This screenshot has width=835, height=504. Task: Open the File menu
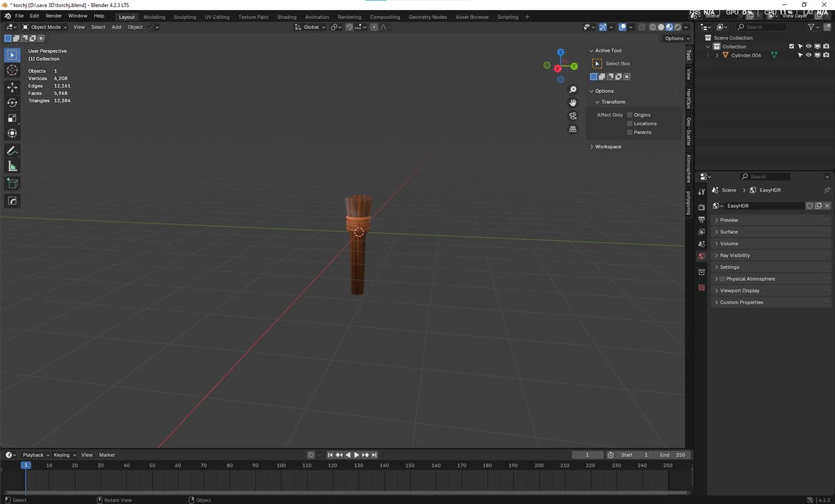click(x=19, y=16)
